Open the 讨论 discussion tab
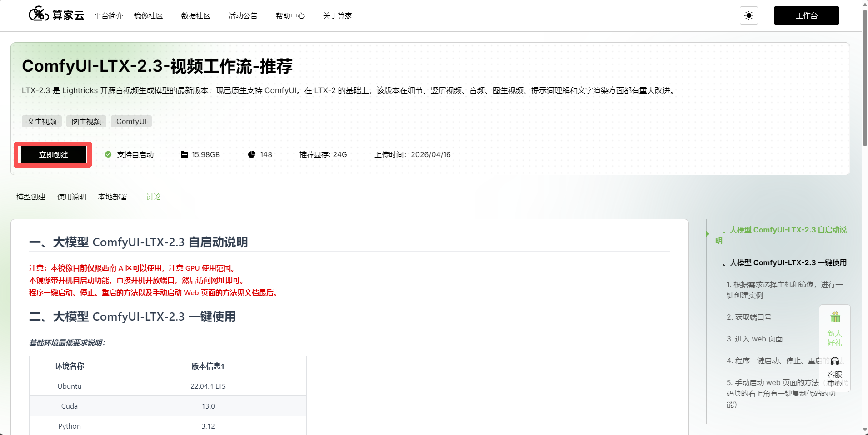Screen dimensions: 868x435 154,197
